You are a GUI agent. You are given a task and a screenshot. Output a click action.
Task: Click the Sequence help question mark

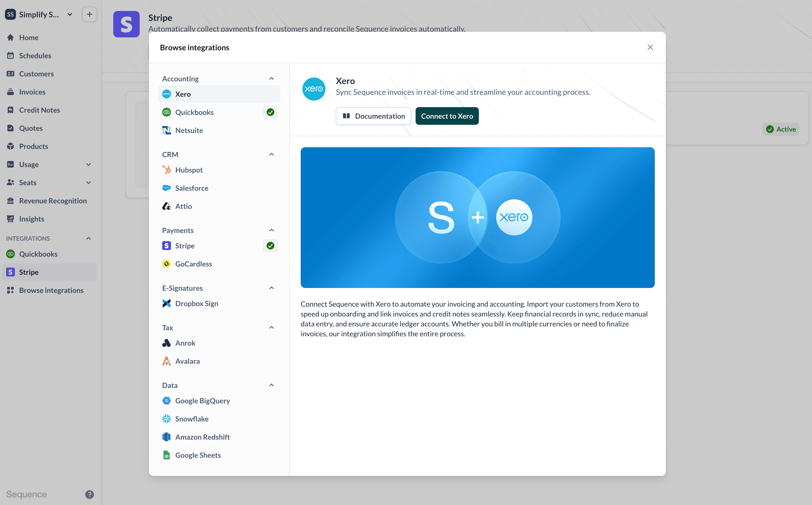(x=89, y=494)
